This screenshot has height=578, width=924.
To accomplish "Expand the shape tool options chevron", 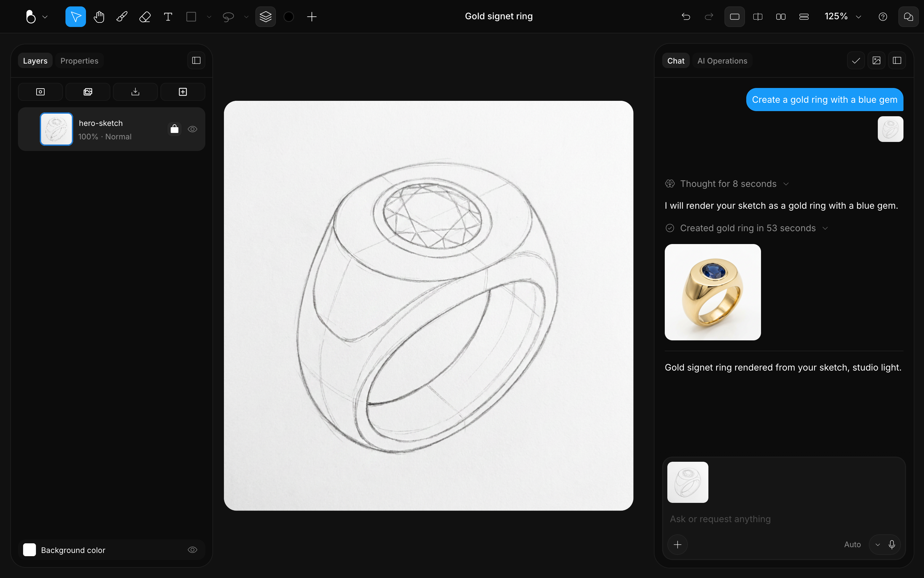I will (209, 17).
